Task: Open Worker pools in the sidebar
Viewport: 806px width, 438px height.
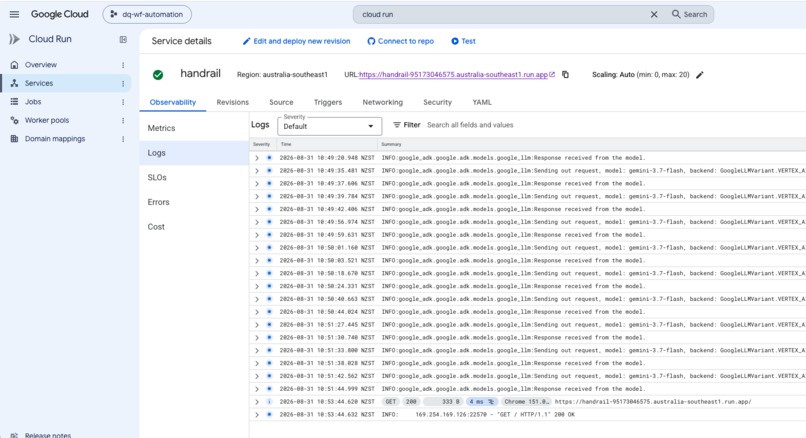Action: (47, 120)
